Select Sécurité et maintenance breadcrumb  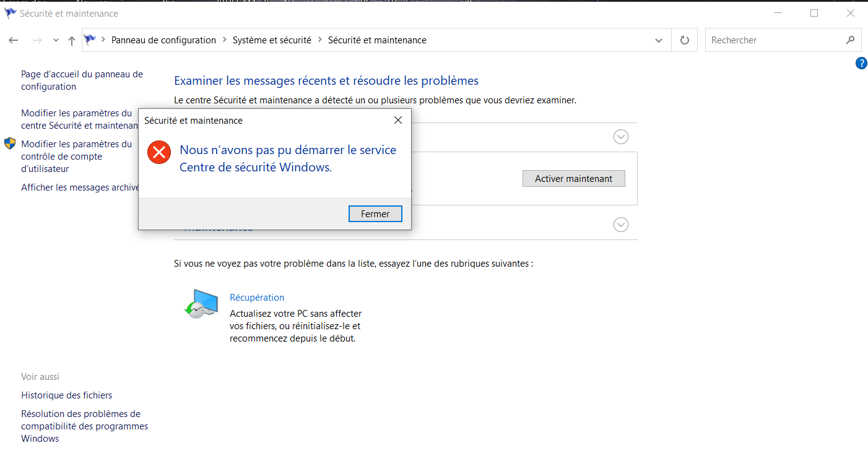[377, 40]
